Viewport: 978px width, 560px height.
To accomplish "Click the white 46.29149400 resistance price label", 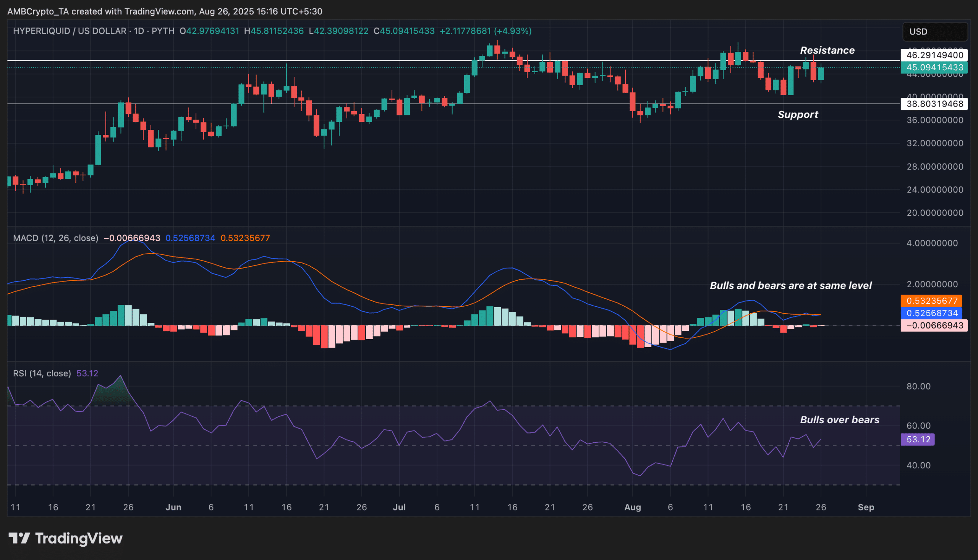I will click(934, 55).
